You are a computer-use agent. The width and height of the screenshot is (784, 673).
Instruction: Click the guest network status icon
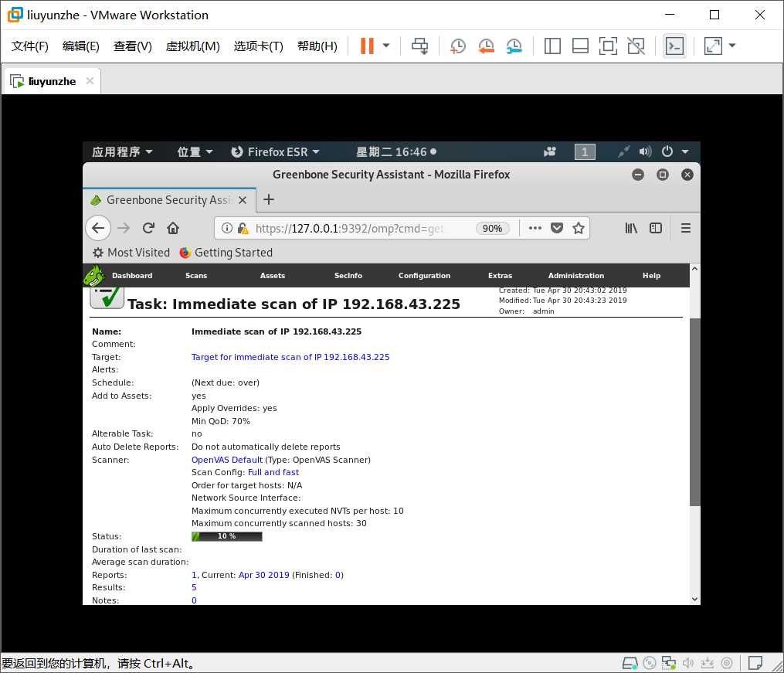coord(623,151)
